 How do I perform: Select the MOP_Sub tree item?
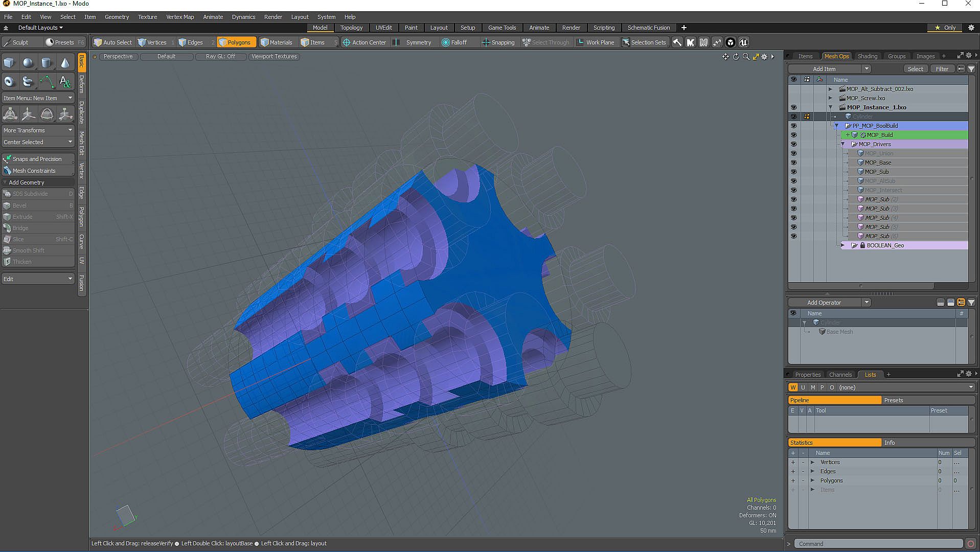pyautogui.click(x=876, y=172)
